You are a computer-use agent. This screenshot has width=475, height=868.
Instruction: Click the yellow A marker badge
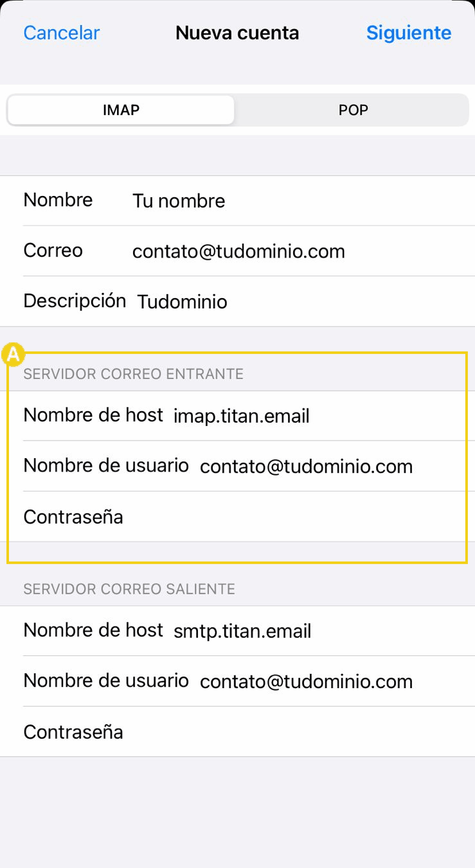13,354
